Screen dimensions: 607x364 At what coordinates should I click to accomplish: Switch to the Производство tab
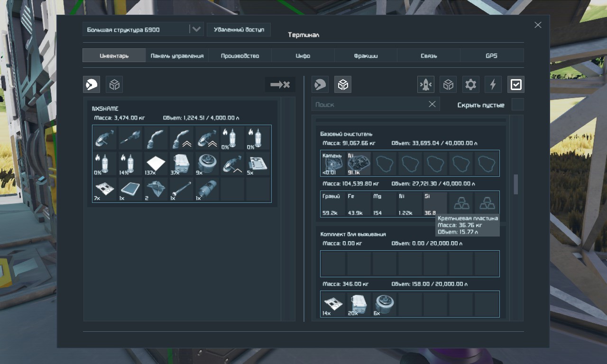[x=240, y=55]
